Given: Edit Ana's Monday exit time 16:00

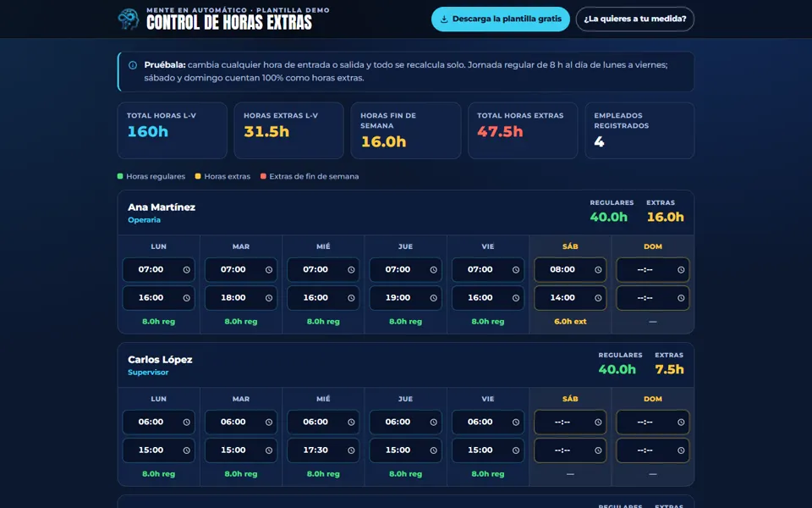Looking at the screenshot, I should click(x=158, y=298).
